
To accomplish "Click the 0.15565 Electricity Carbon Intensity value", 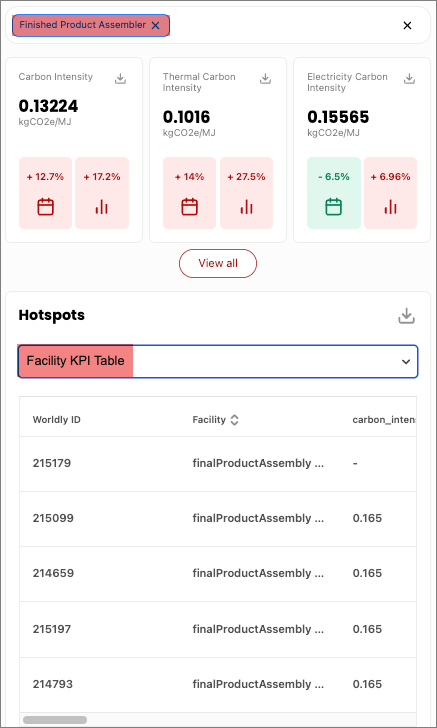I will (338, 117).
